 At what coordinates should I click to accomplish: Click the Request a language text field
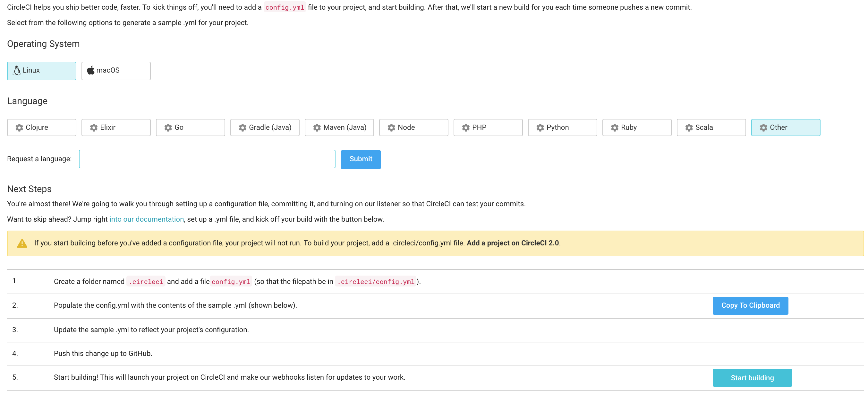click(207, 159)
